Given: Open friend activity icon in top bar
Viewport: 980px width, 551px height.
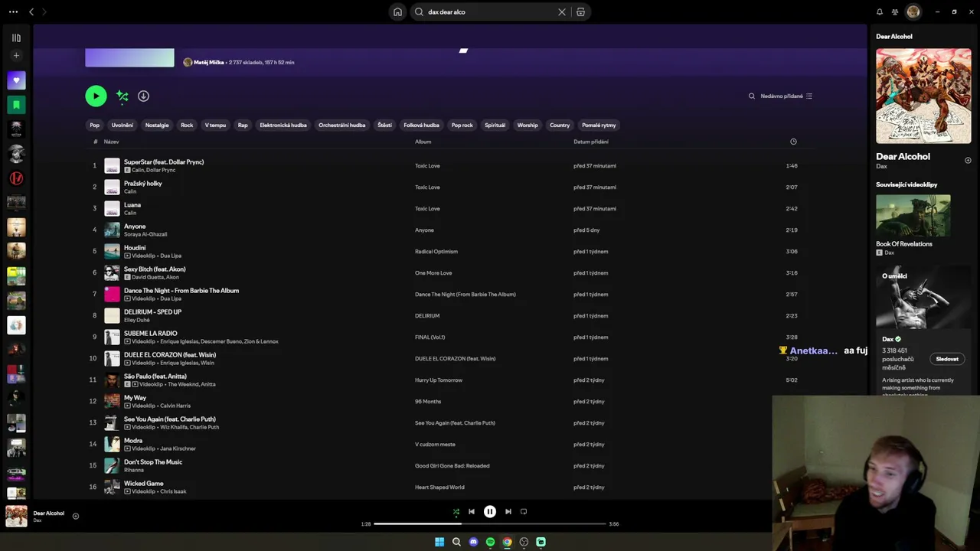Looking at the screenshot, I should [x=895, y=11].
